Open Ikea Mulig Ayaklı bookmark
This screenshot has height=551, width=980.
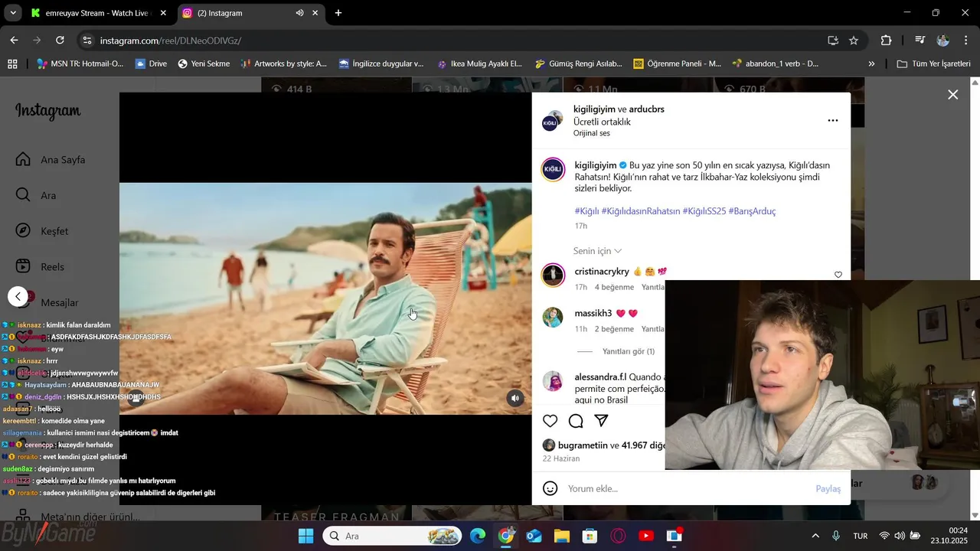pyautogui.click(x=479, y=64)
